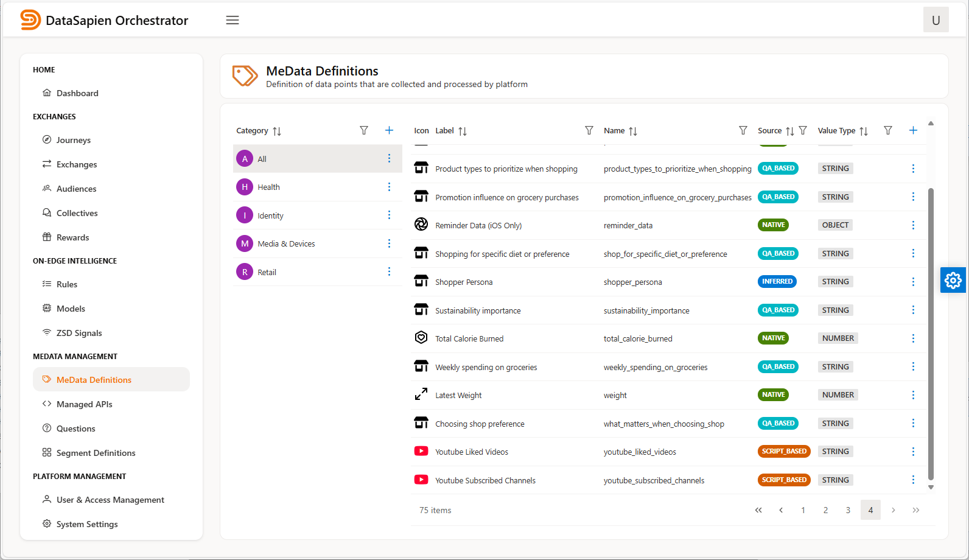The width and height of the screenshot is (969, 560).
Task: Select the Retail category
Action: (317, 271)
